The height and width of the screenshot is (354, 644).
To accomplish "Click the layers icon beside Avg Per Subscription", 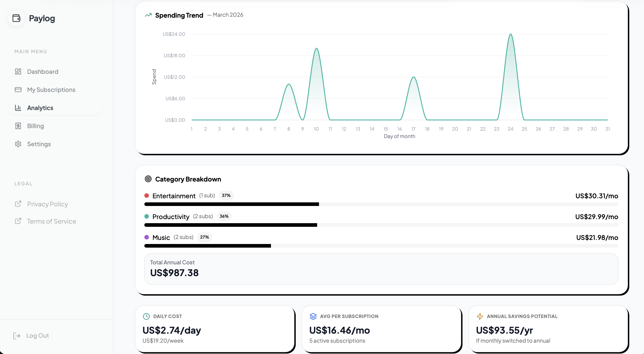I will click(x=313, y=316).
